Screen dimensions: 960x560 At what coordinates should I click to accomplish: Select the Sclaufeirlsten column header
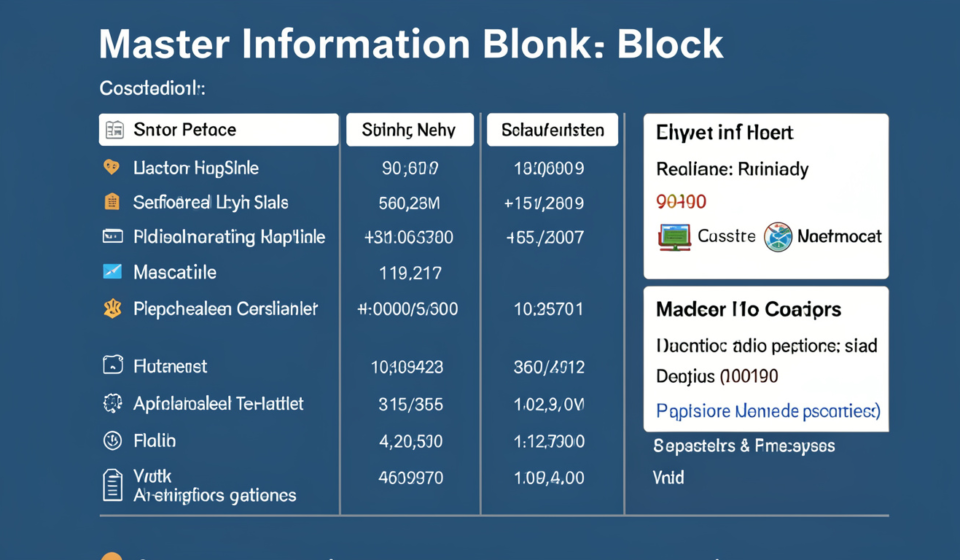[552, 130]
